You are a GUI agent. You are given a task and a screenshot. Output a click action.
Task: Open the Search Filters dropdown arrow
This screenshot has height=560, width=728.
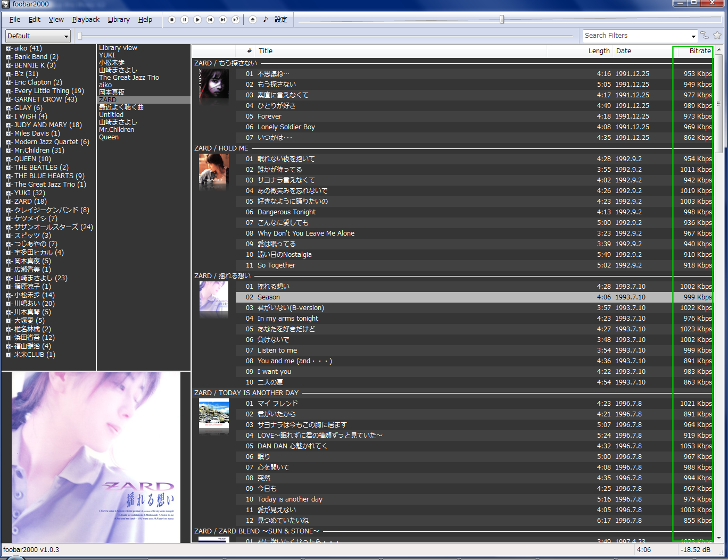point(693,36)
